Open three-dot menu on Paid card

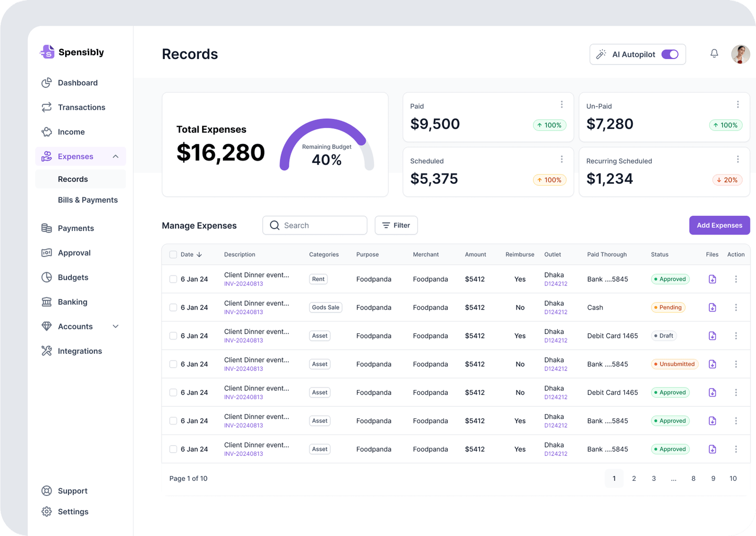[x=561, y=104]
